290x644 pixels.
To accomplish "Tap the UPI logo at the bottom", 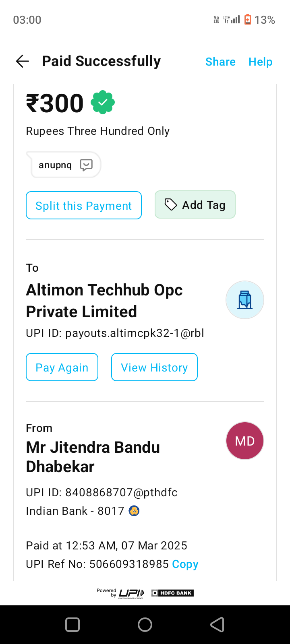I will point(132,593).
